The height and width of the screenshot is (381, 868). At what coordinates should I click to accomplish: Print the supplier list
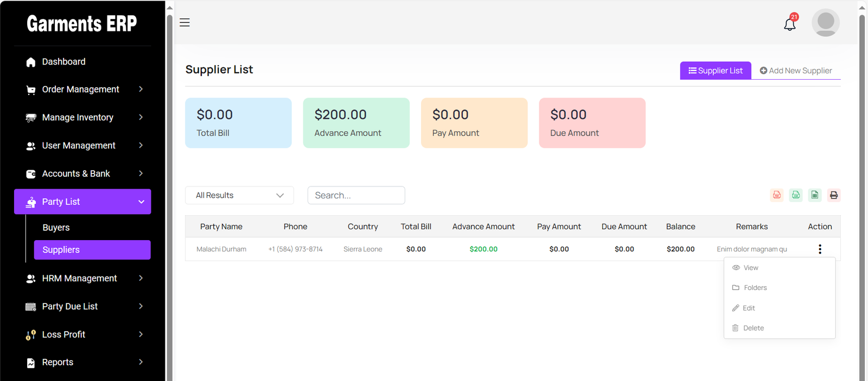click(834, 195)
